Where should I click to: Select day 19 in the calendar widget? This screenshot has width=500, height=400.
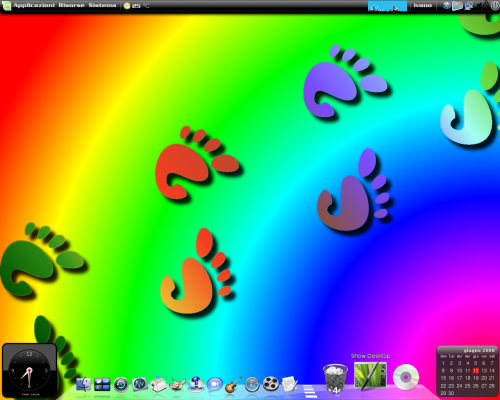475,378
